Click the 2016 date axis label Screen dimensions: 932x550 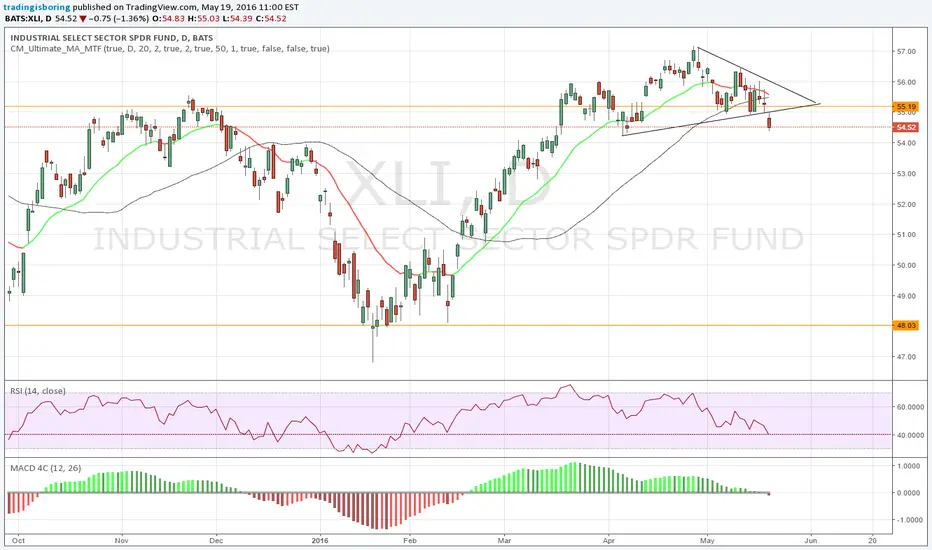[x=320, y=540]
